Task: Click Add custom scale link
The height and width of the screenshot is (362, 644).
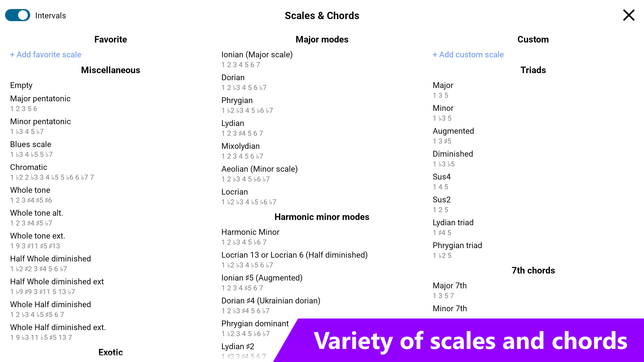Action: (x=468, y=55)
